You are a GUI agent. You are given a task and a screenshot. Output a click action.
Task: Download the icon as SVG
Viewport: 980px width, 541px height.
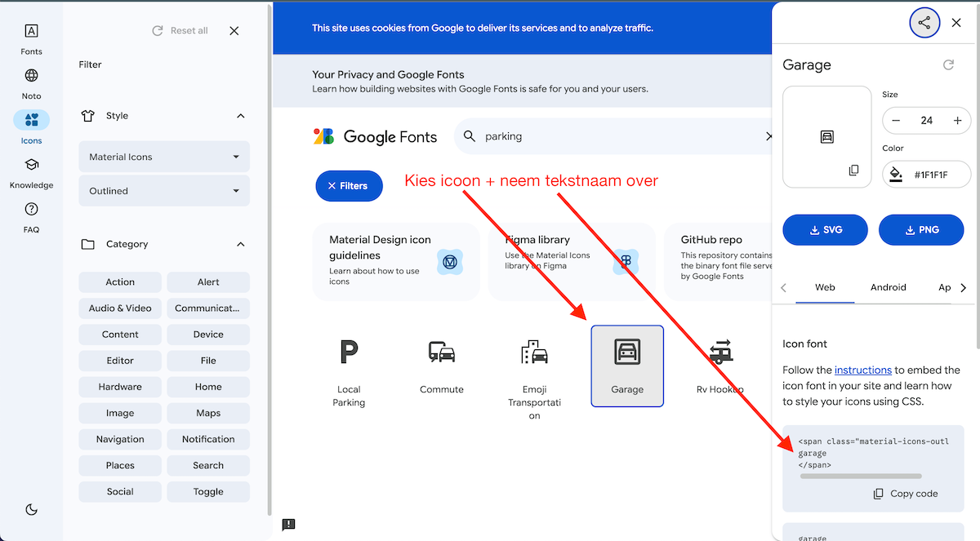pyautogui.click(x=826, y=230)
